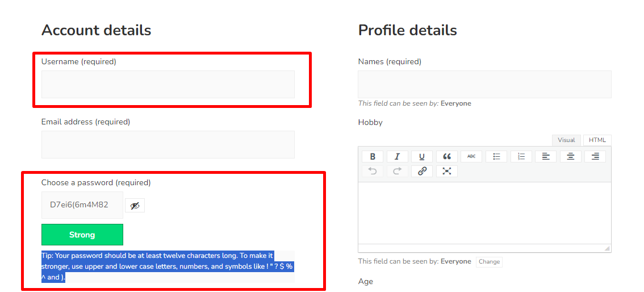Viewport: 644px width, 292px height.
Task: Focus the Names input field
Action: click(484, 84)
